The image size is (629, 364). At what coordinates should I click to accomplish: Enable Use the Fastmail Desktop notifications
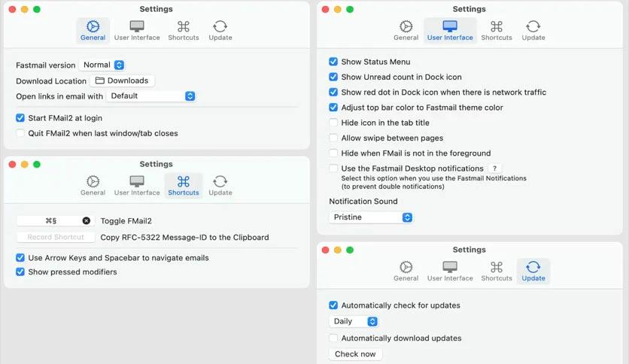tap(333, 168)
